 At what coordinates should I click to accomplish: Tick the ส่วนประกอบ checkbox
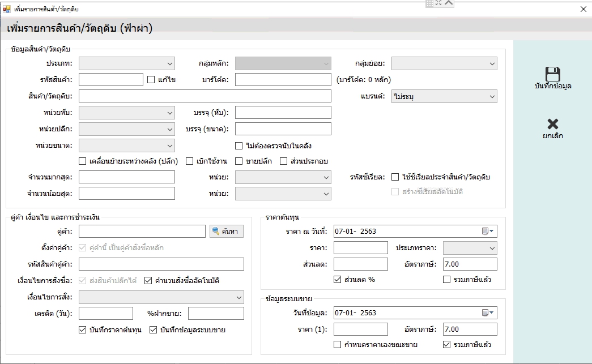tap(284, 161)
